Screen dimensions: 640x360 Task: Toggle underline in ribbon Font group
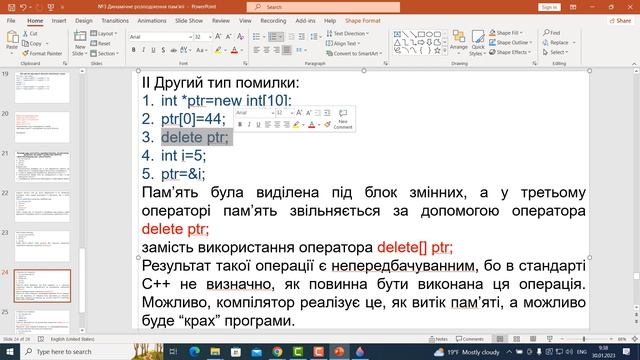[153, 50]
